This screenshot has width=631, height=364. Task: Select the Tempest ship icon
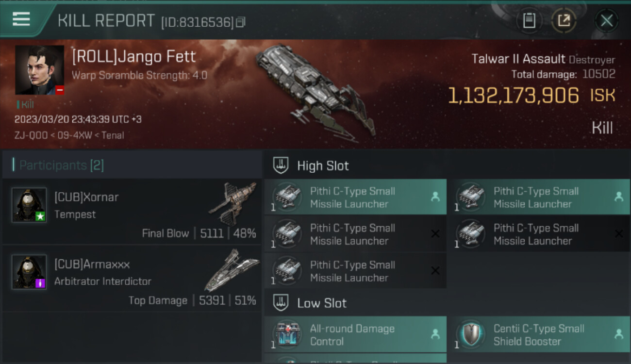[232, 204]
